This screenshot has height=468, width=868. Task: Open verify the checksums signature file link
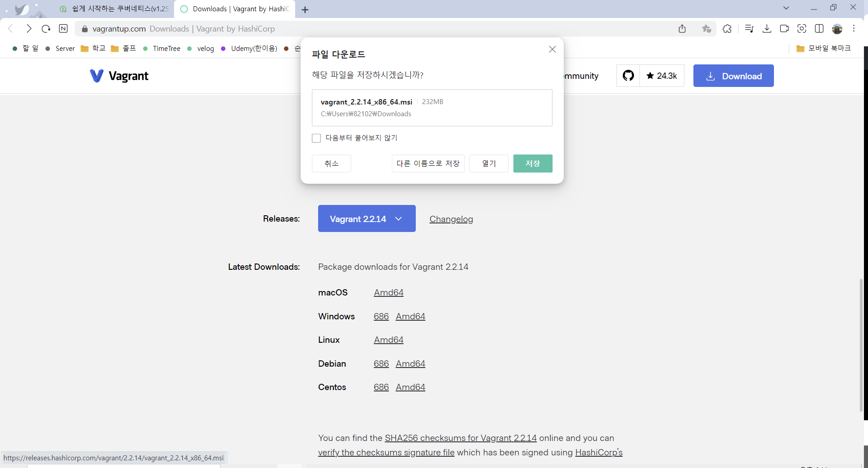click(x=386, y=452)
